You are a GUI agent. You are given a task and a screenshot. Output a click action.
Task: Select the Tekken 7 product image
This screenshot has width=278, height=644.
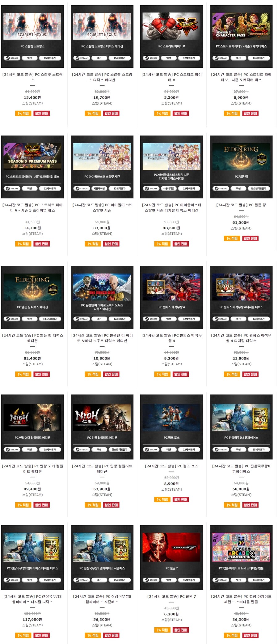coord(171,557)
